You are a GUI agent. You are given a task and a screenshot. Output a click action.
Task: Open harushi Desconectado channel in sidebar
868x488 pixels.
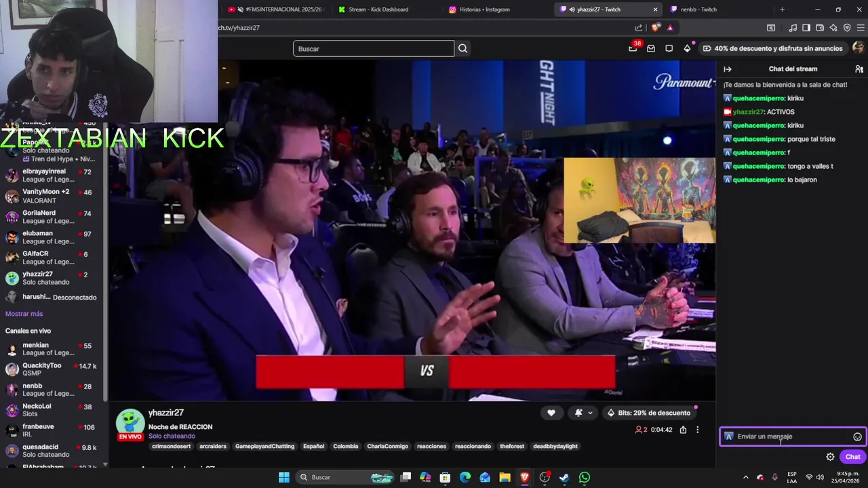click(x=52, y=297)
